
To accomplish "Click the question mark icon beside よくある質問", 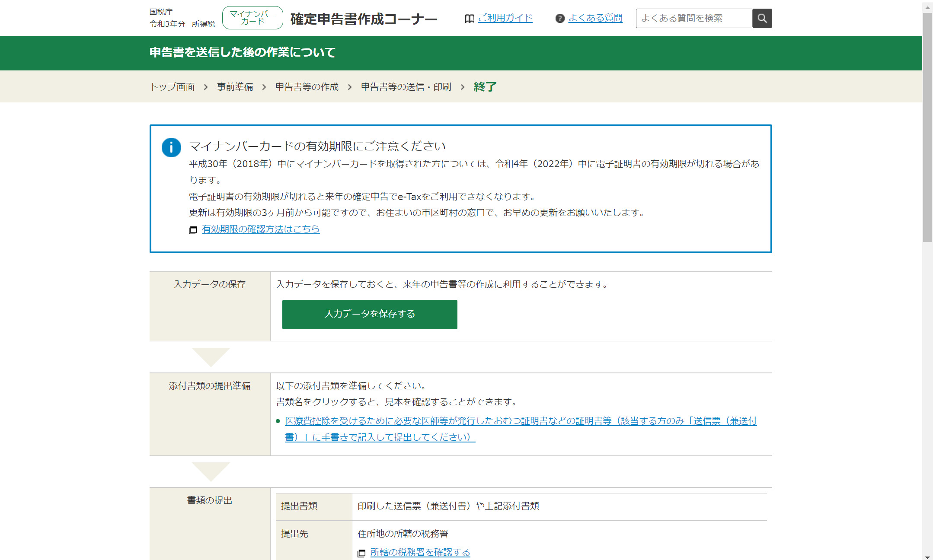I will tap(560, 19).
